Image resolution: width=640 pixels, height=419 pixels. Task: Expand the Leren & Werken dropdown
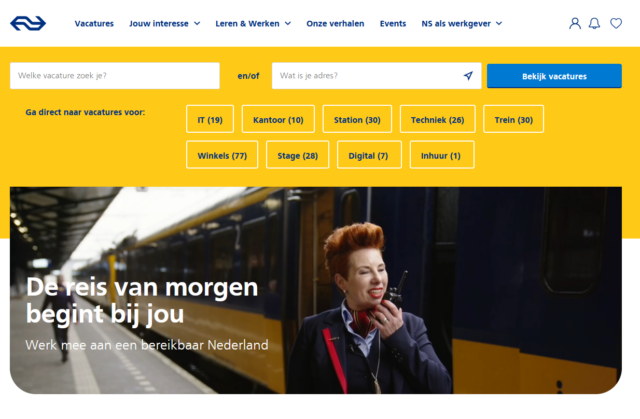click(x=253, y=24)
